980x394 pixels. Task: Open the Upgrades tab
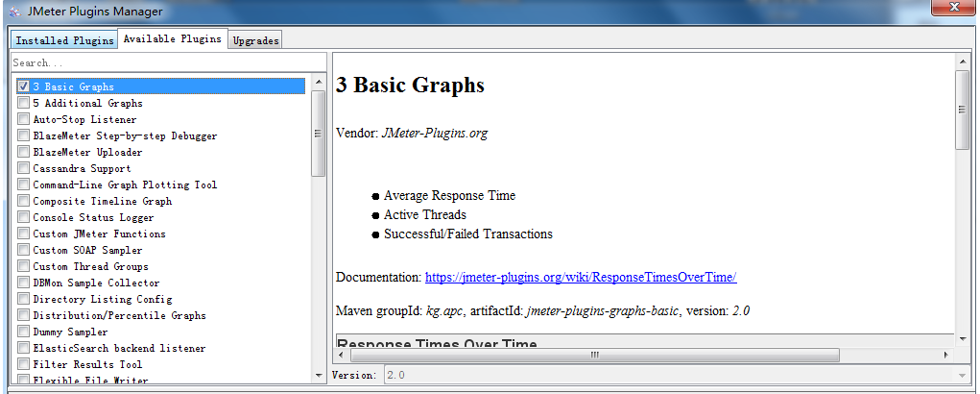point(255,40)
